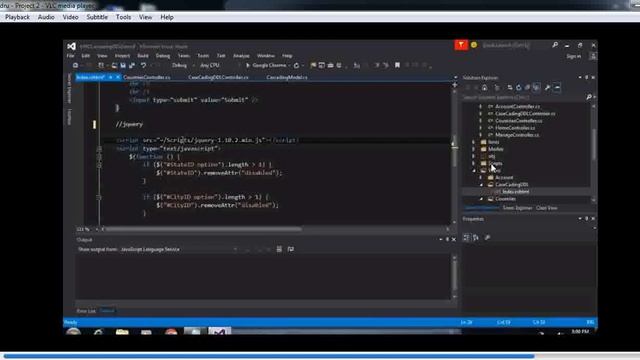Open VLC Video menu
The height and width of the screenshot is (360, 640).
(x=70, y=17)
